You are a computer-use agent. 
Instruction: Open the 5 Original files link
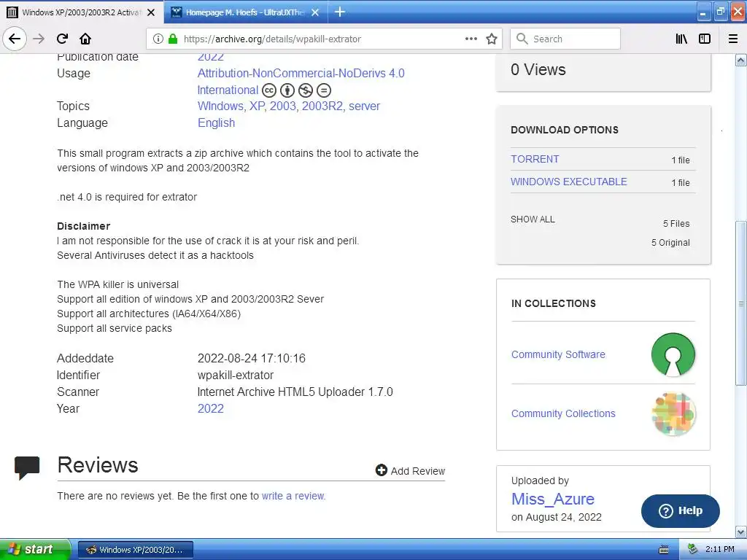pos(670,242)
